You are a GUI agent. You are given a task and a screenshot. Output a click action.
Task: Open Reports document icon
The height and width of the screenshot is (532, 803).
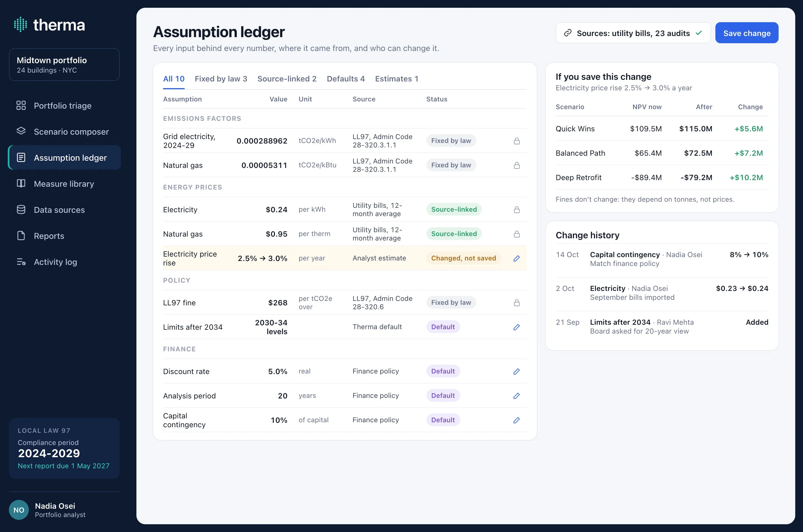[21, 236]
